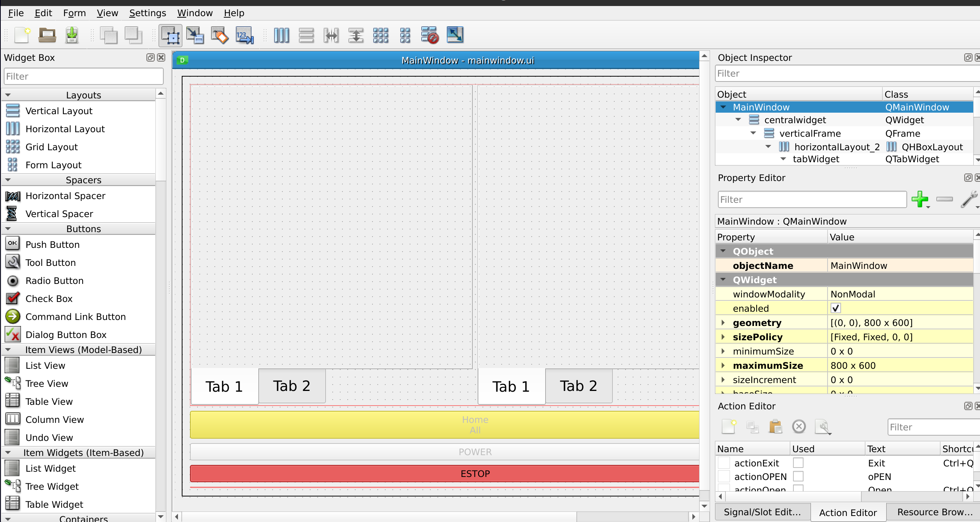The image size is (980, 522).
Task: Click the Open Form folder icon
Action: click(47, 35)
